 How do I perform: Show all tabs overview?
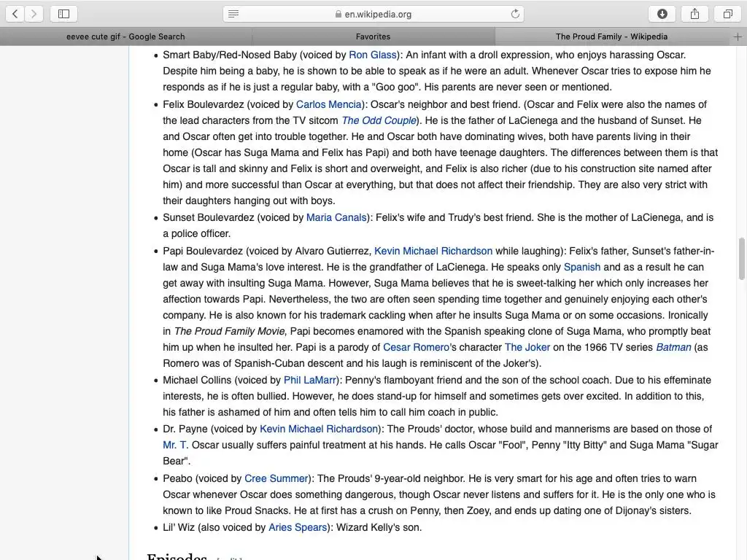728,14
